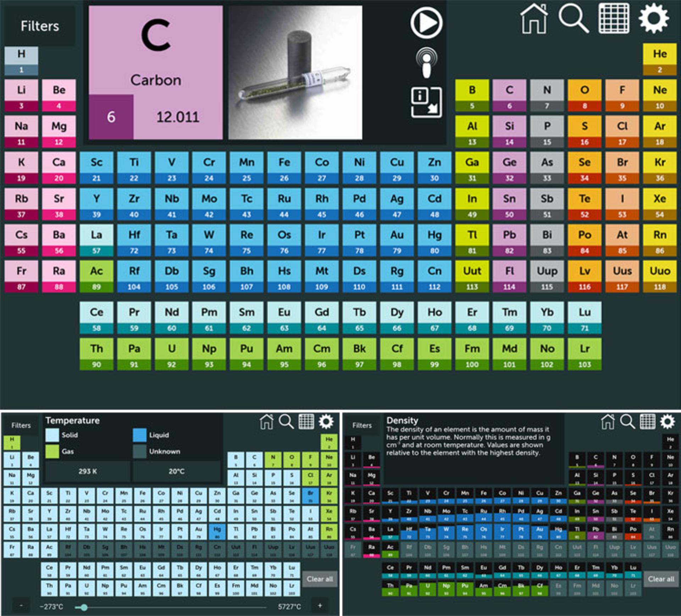Play the Carbon element video
This screenshot has width=681, height=616.
click(x=426, y=23)
